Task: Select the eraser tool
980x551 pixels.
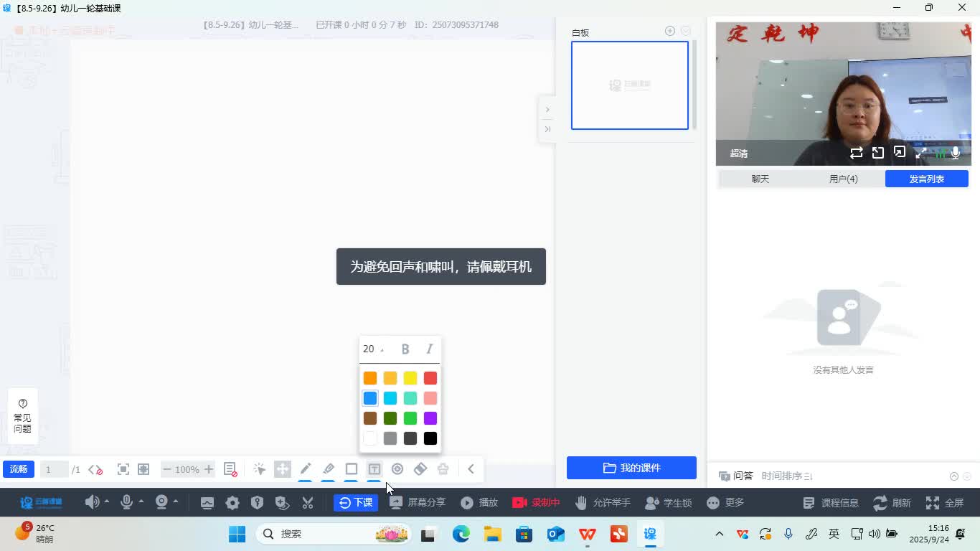Action: coord(420,469)
